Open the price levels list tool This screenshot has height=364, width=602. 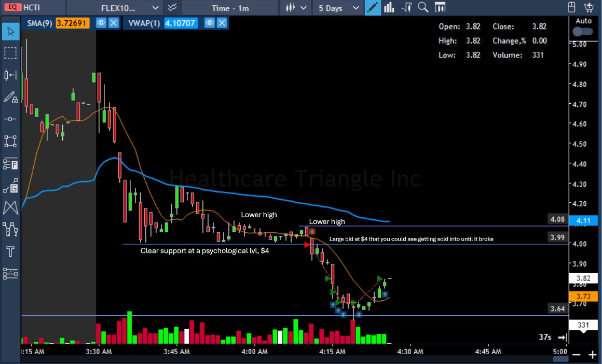(x=10, y=273)
